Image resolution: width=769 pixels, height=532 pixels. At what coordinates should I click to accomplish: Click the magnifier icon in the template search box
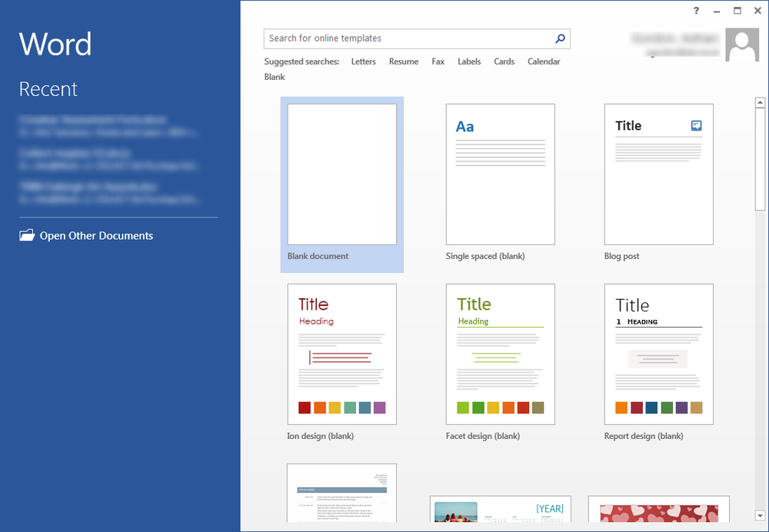pos(560,38)
